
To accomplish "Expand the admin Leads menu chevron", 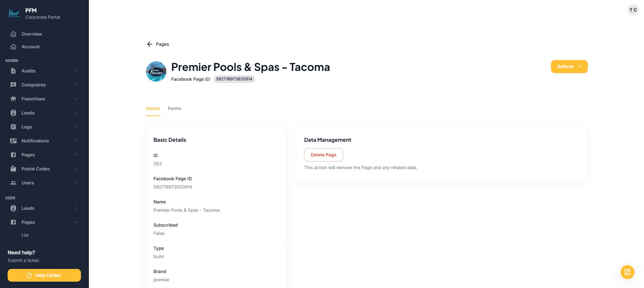I will [x=76, y=113].
